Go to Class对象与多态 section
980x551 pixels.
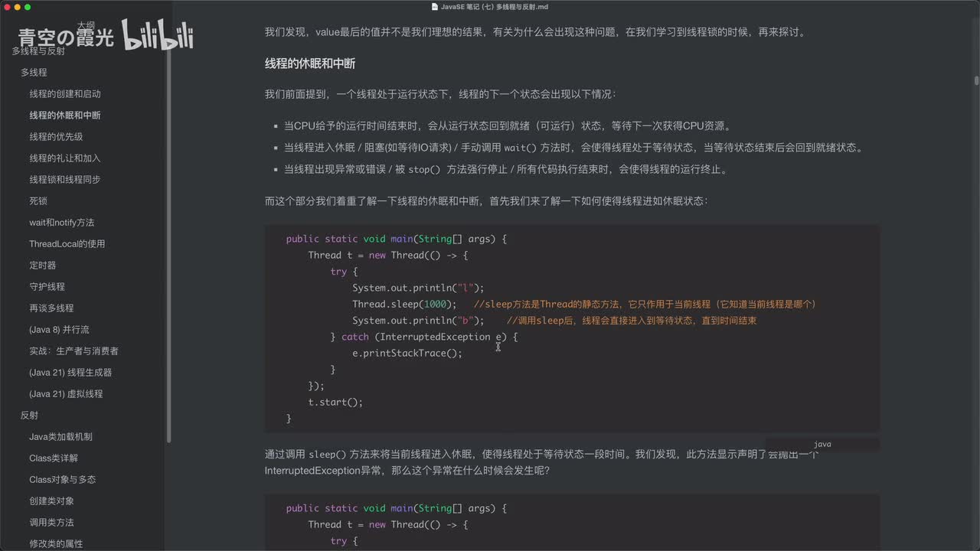(62, 479)
